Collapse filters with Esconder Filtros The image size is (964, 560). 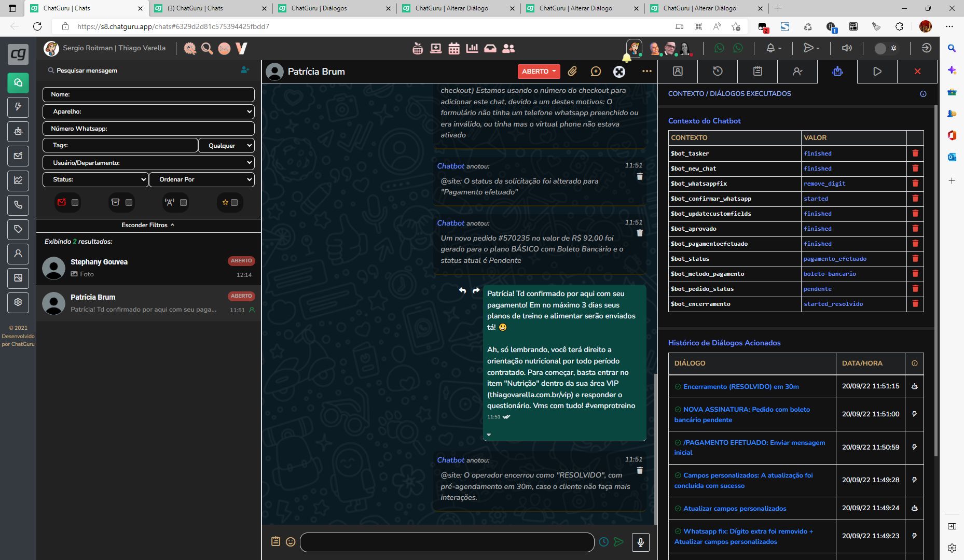coord(148,225)
